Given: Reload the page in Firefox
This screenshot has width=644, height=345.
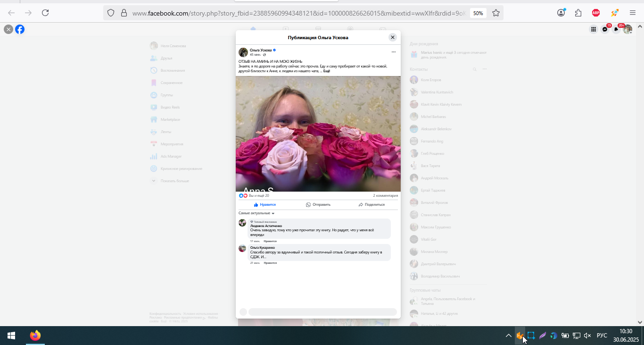Looking at the screenshot, I should coord(45,13).
